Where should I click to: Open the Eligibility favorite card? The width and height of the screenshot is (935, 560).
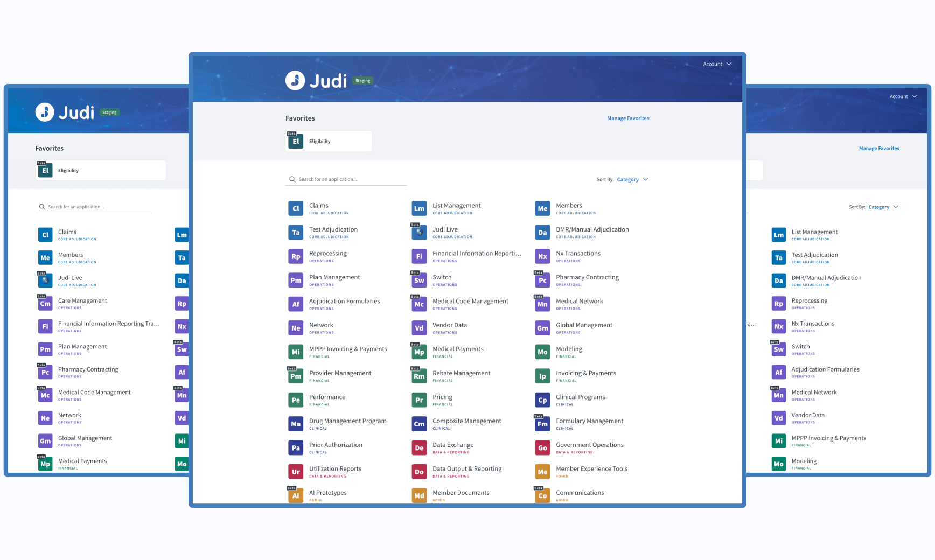coord(329,141)
